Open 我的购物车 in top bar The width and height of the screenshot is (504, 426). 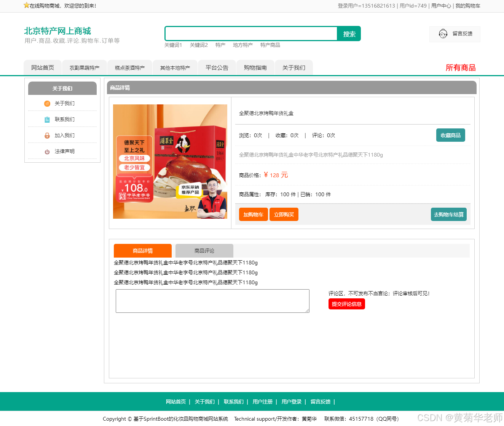(x=468, y=6)
